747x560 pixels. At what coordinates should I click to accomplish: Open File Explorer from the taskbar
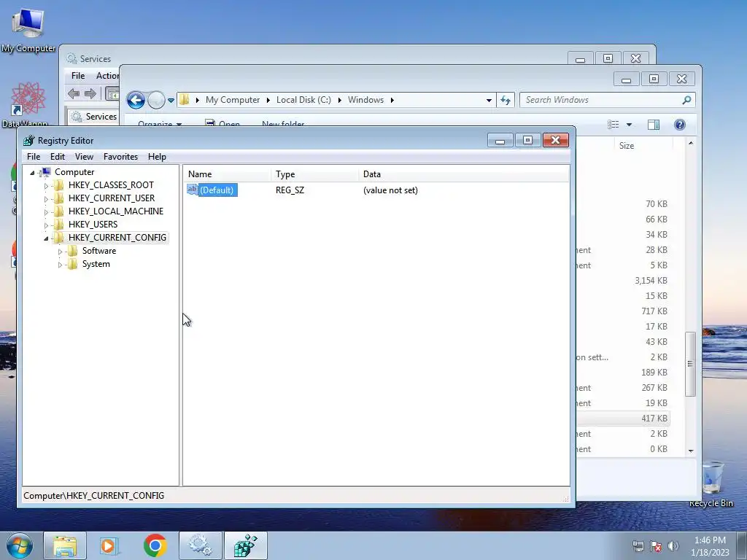tap(65, 545)
